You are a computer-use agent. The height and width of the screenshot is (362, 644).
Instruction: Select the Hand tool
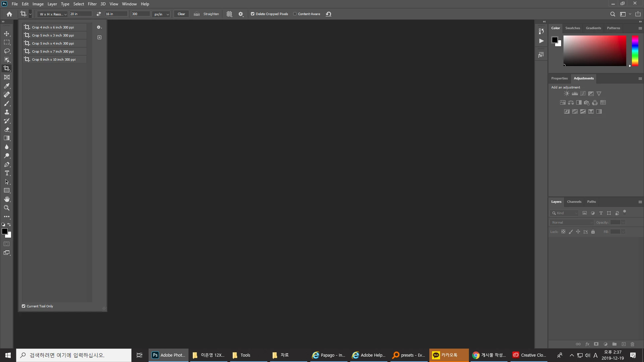(x=7, y=199)
